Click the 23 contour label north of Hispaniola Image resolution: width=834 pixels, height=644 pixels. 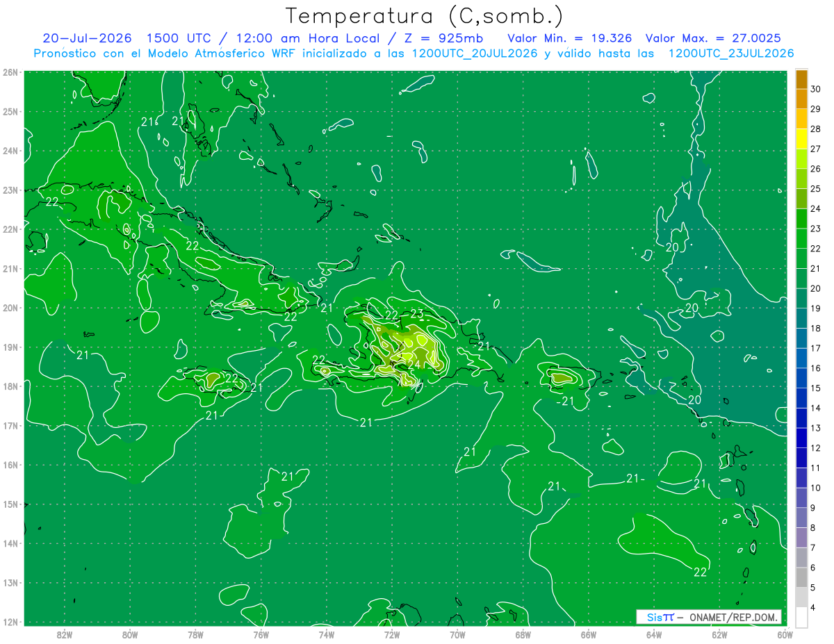point(417,313)
